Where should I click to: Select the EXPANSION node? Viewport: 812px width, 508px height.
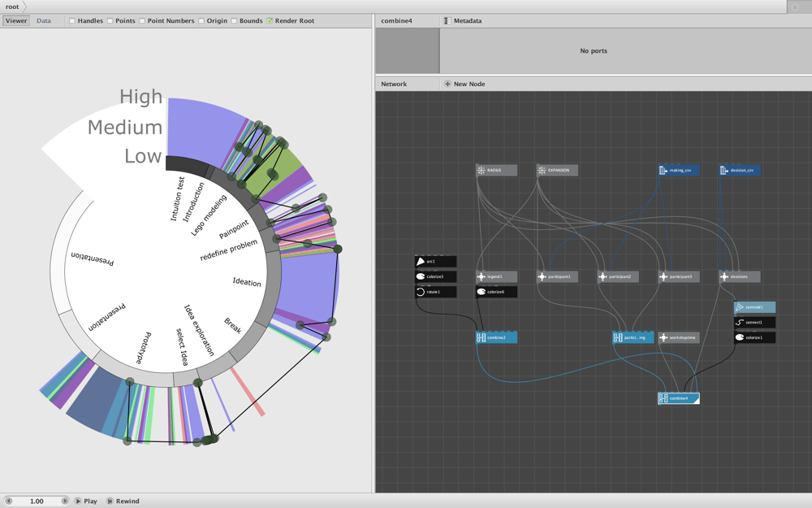point(557,170)
